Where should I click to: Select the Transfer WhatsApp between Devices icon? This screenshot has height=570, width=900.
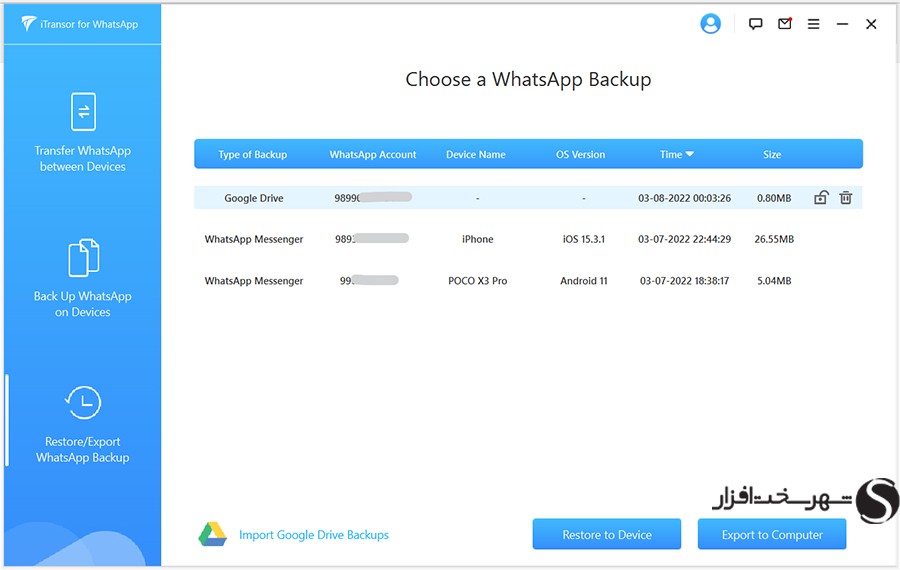pyautogui.click(x=83, y=111)
